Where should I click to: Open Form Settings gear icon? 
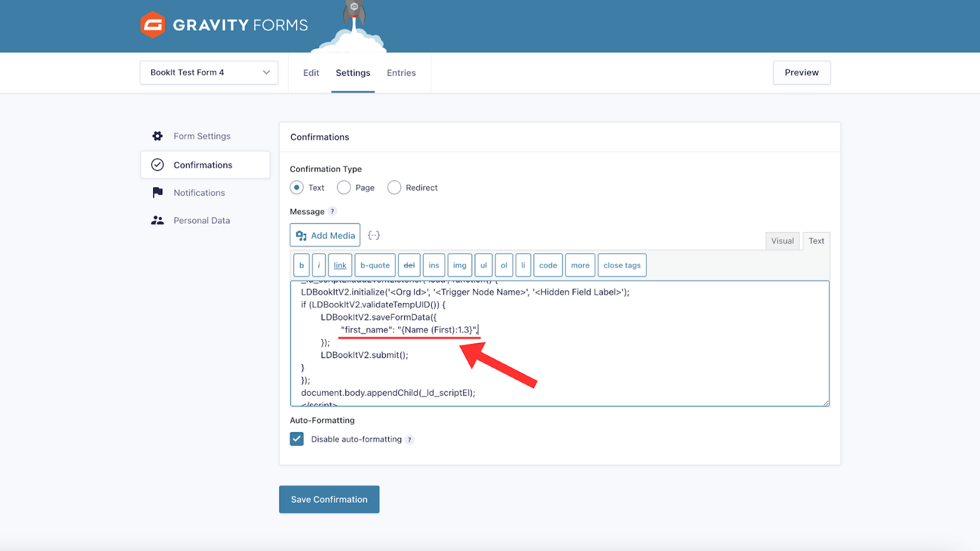[x=157, y=136]
